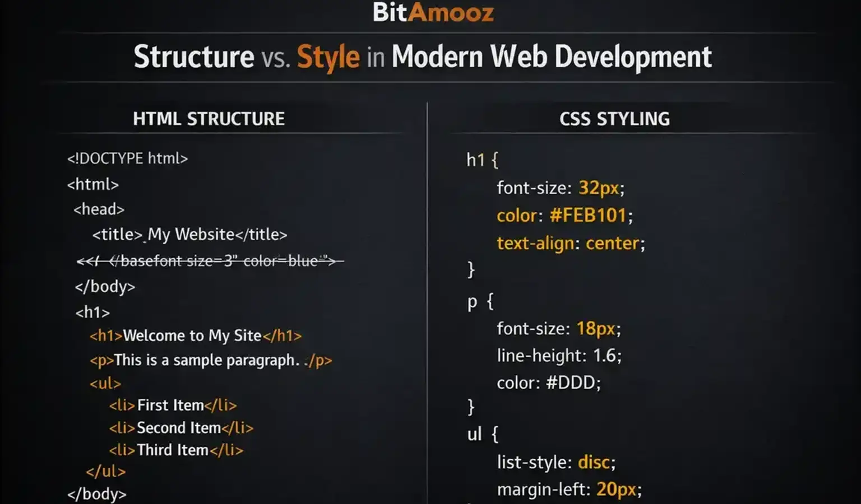Click the 'h1 {' CSS selector
The height and width of the screenshot is (504, 861).
pos(482,160)
